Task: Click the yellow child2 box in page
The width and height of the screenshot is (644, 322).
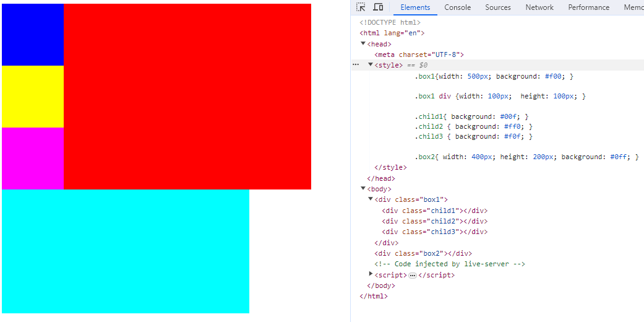Action: click(x=33, y=97)
